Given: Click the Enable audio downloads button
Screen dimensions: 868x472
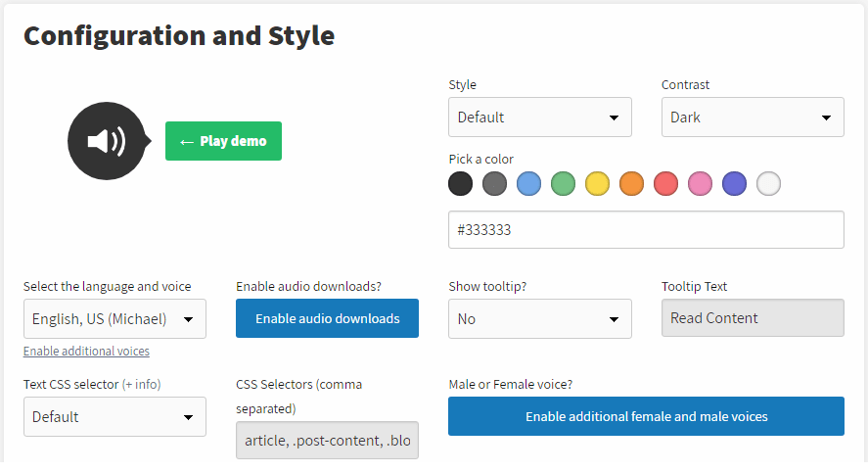Looking at the screenshot, I should coord(327,318).
